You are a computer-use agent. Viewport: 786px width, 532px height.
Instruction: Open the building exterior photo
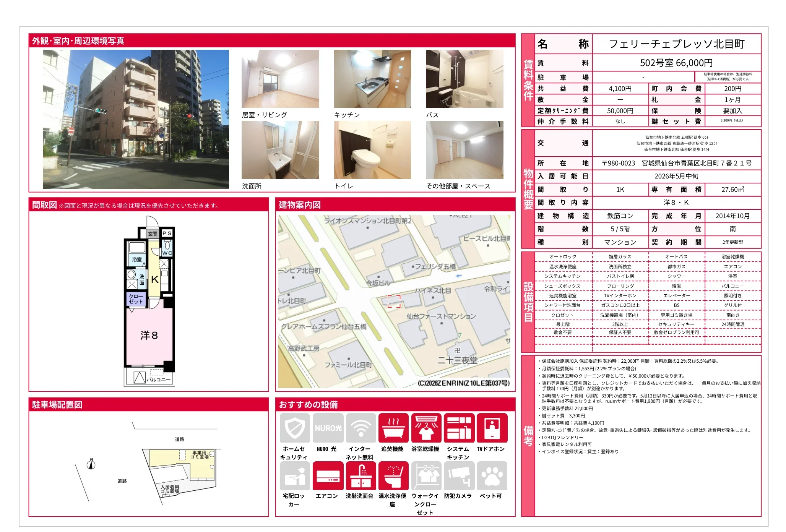[136, 119]
